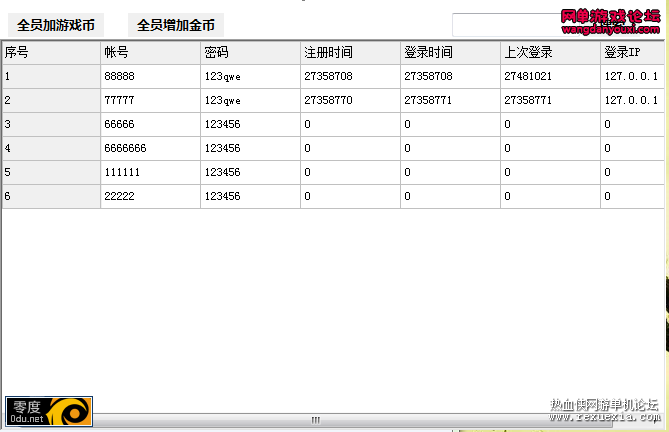Select registration time 27358770 in row 2
Viewport: 669px width, 432px height.
tap(350, 101)
